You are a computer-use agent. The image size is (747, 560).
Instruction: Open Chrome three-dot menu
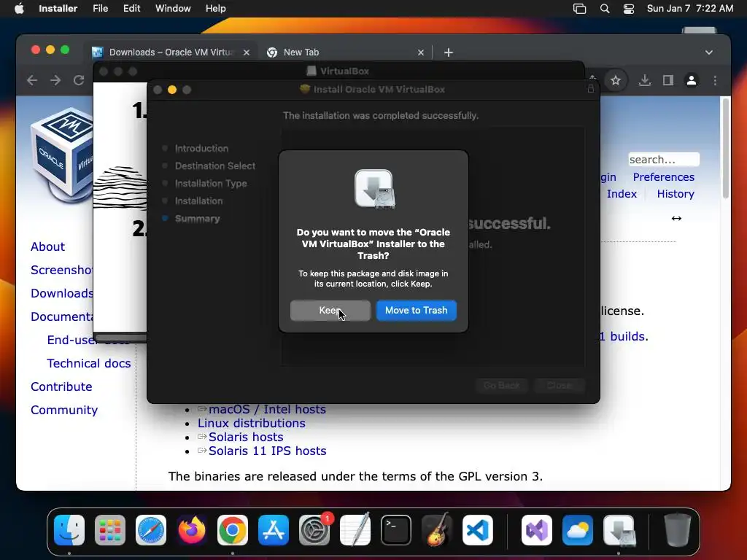pyautogui.click(x=715, y=80)
